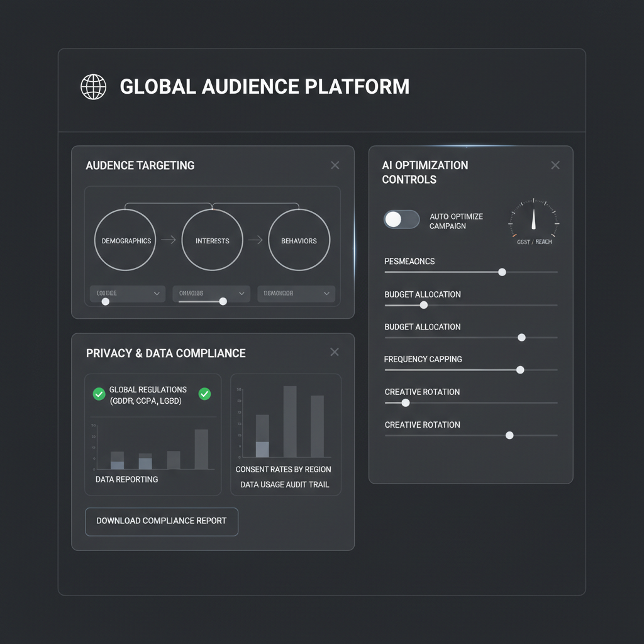
Task: Click the slider handle under the Demographics dropdown
Action: (x=106, y=301)
